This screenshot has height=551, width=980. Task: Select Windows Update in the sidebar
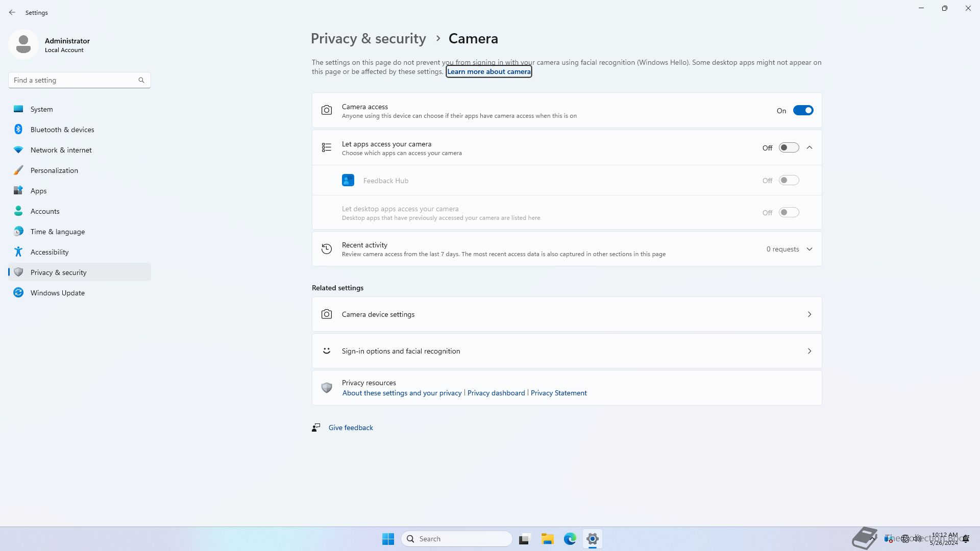pyautogui.click(x=57, y=293)
